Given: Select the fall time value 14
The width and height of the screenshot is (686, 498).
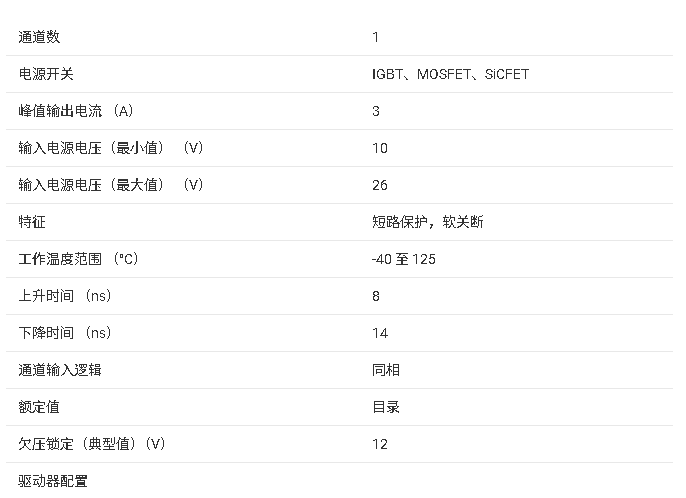Looking at the screenshot, I should tap(380, 333).
